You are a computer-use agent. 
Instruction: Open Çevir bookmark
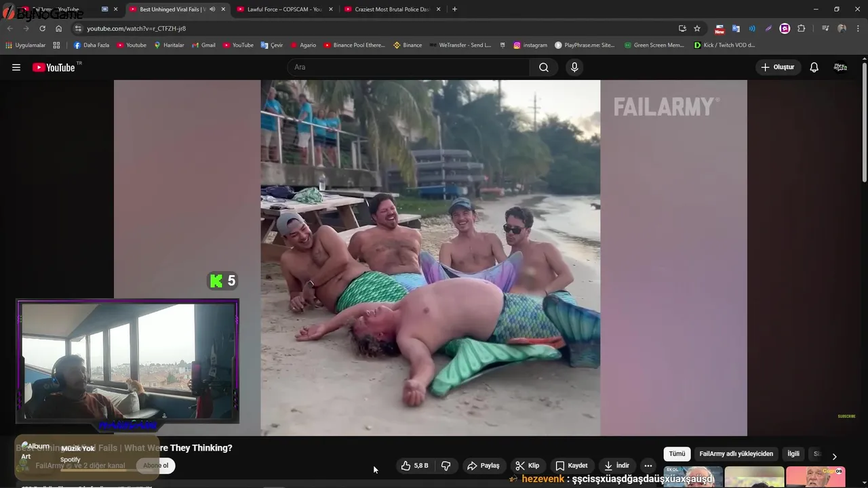[x=272, y=45]
